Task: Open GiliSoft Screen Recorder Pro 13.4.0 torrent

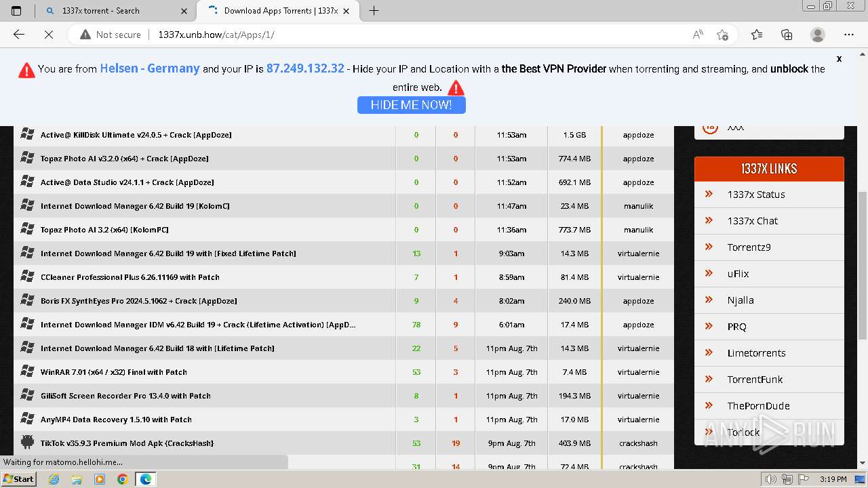Action: click(x=125, y=396)
